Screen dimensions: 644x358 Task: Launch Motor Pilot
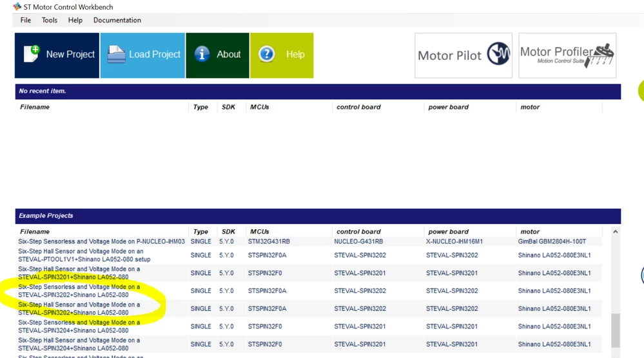pos(463,55)
